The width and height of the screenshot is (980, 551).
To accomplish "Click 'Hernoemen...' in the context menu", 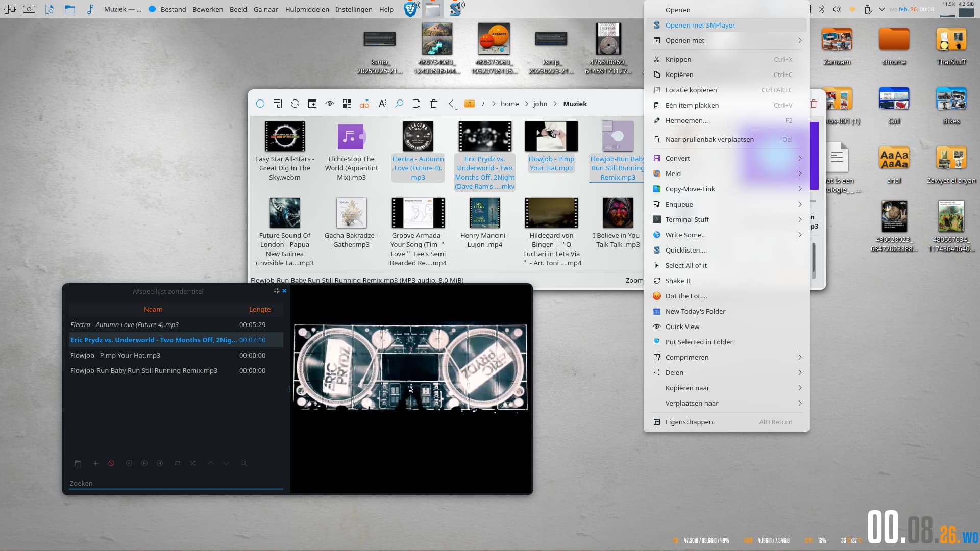I will pos(726,120).
